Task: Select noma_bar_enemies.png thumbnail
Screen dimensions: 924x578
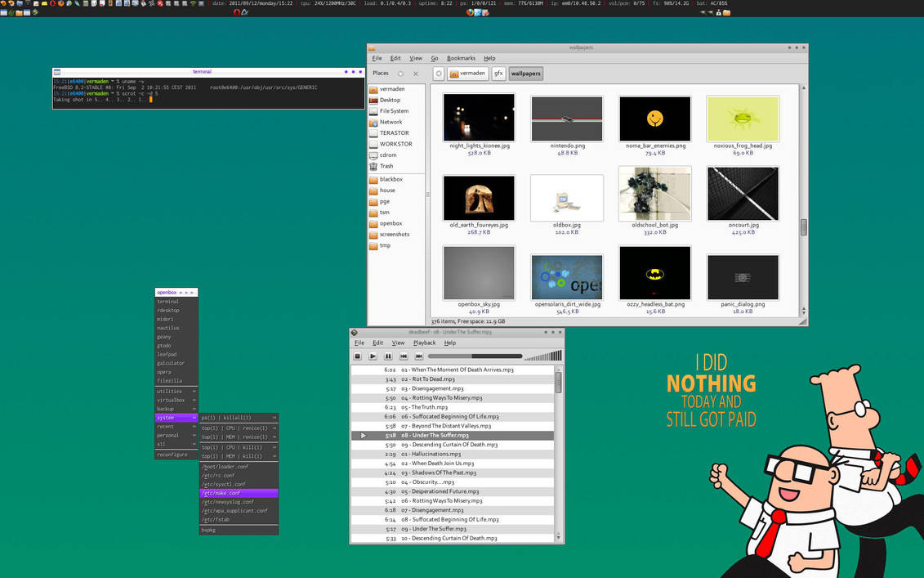Action: (x=654, y=119)
